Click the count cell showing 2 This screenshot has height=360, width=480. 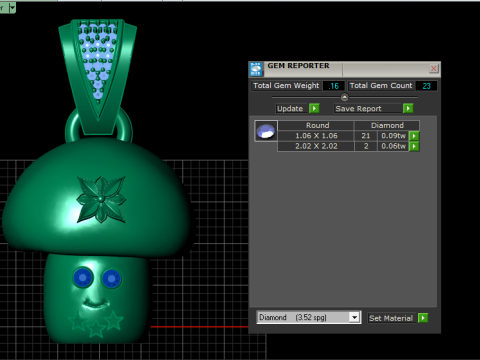tap(366, 146)
